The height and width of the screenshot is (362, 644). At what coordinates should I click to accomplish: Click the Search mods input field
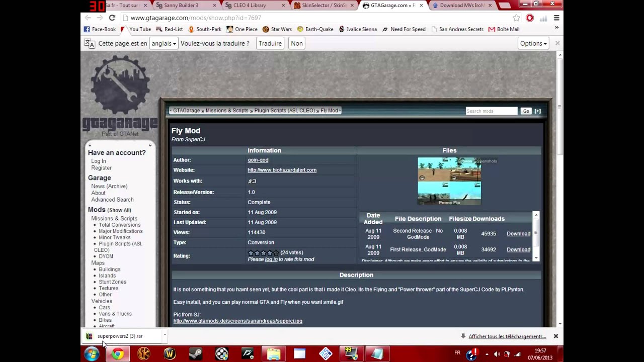click(x=492, y=111)
